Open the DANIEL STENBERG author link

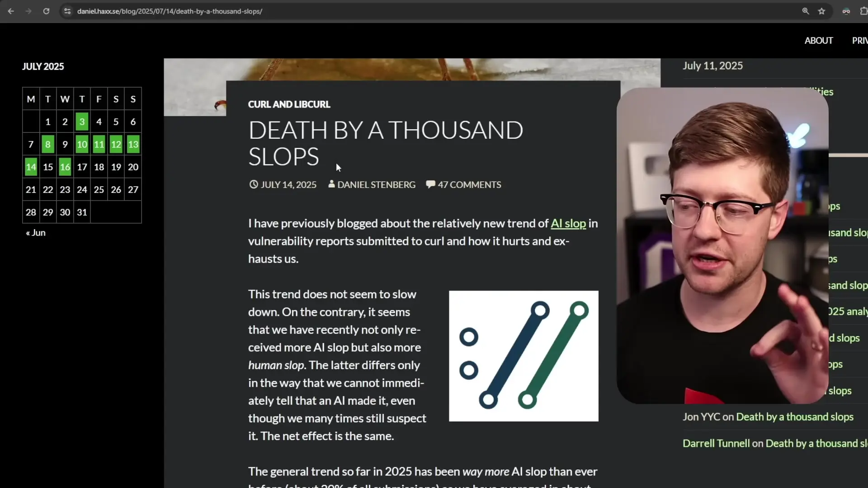point(376,185)
